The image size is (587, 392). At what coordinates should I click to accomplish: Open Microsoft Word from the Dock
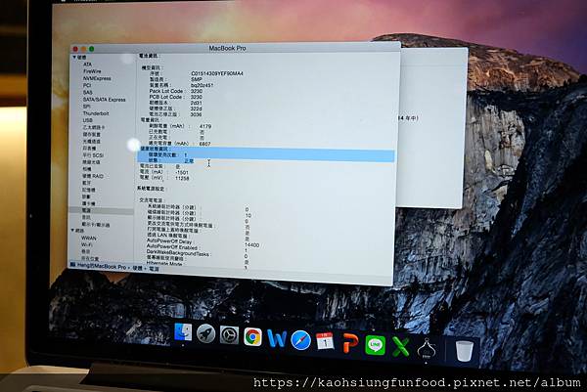click(x=277, y=339)
